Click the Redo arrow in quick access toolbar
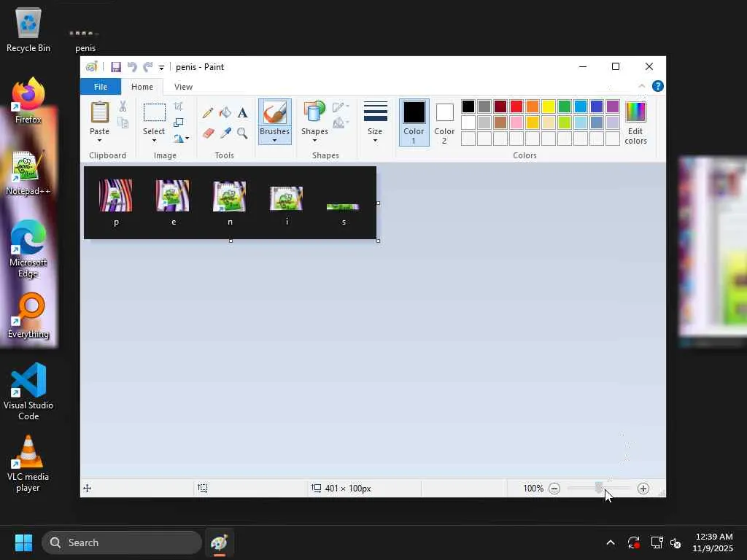Viewport: 747px width, 560px height. pos(147,67)
